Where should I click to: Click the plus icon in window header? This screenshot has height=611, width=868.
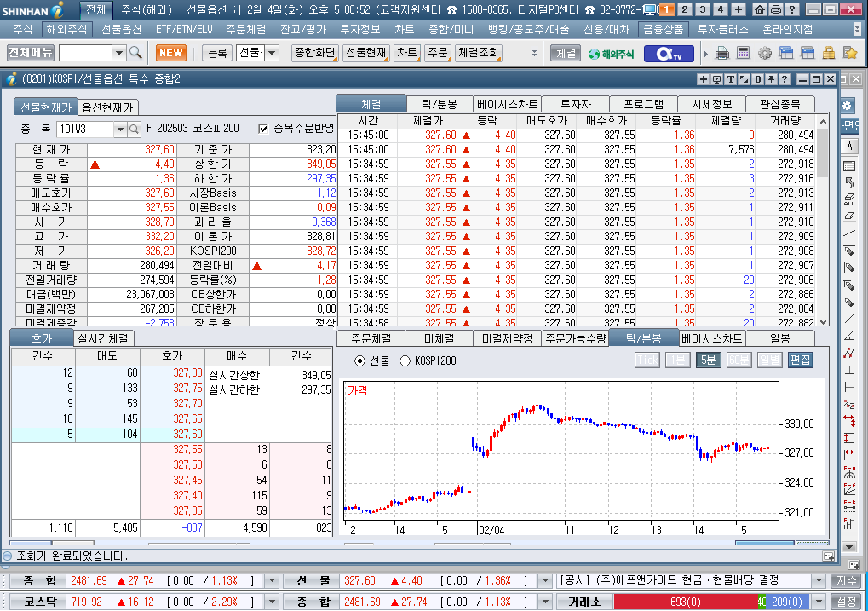[703, 79]
